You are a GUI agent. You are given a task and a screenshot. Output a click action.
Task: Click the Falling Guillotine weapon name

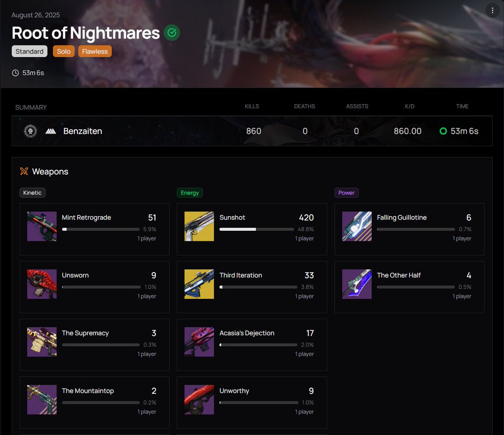[402, 217]
